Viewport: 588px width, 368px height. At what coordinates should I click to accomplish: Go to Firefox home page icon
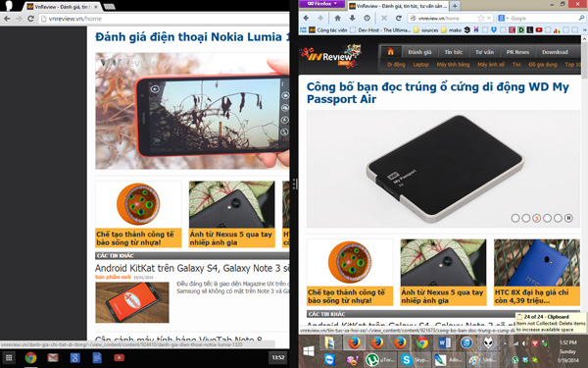coord(337,18)
